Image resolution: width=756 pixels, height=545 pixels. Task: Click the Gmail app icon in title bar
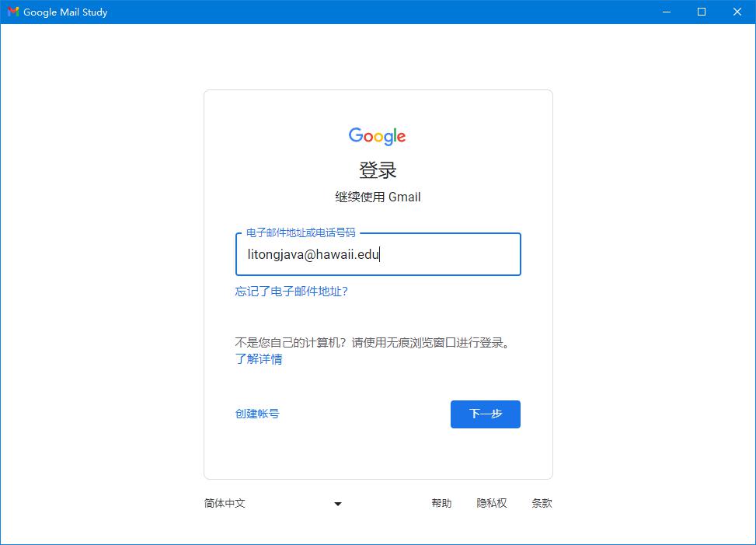[13, 12]
